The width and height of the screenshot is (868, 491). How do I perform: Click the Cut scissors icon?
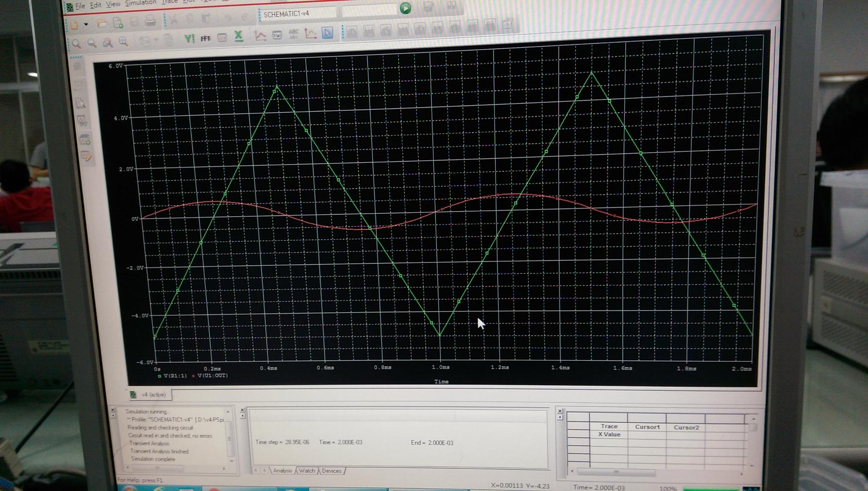pos(173,20)
